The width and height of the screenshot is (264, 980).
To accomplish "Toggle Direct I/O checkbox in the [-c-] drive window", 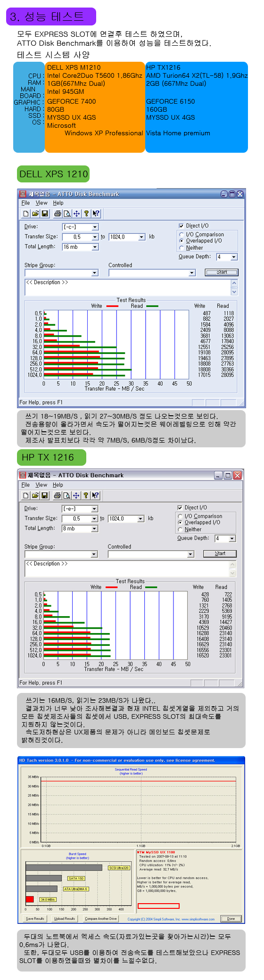I will tap(181, 226).
